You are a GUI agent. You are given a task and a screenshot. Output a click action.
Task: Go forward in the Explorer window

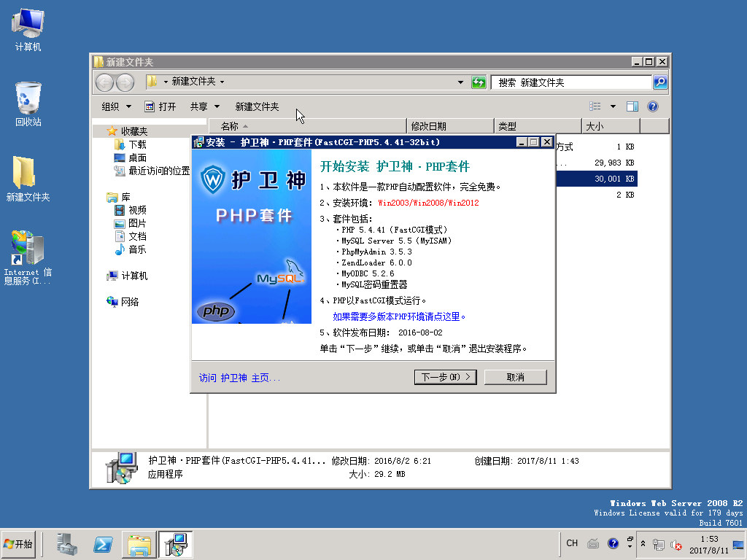pyautogui.click(x=125, y=82)
